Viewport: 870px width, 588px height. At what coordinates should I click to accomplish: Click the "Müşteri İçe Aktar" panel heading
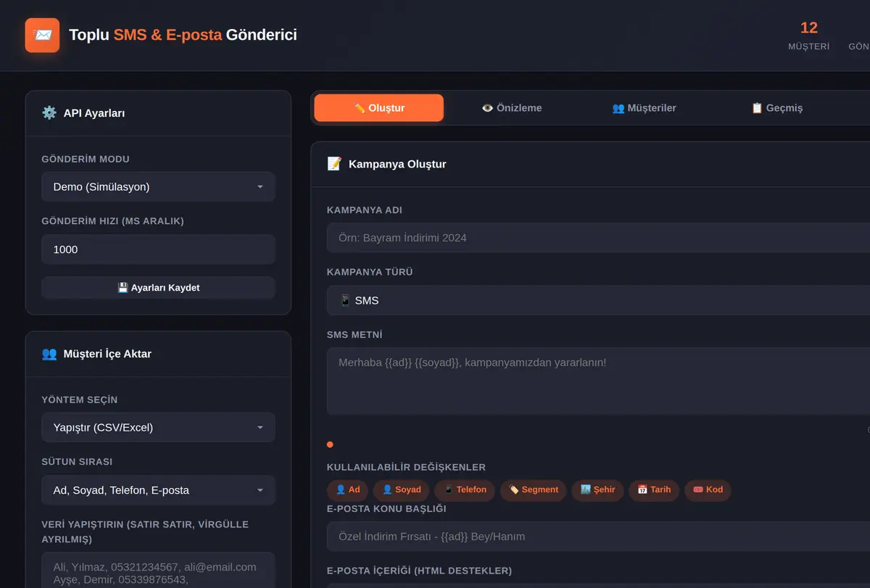point(107,354)
